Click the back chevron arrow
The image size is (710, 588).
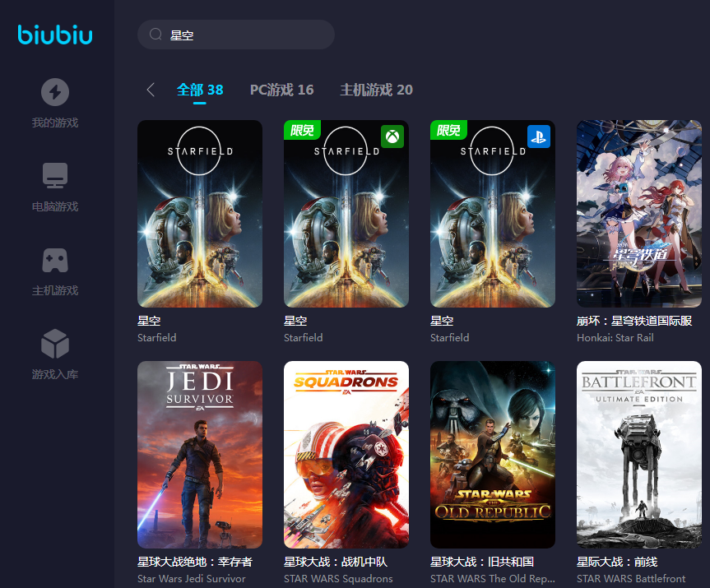click(x=151, y=90)
